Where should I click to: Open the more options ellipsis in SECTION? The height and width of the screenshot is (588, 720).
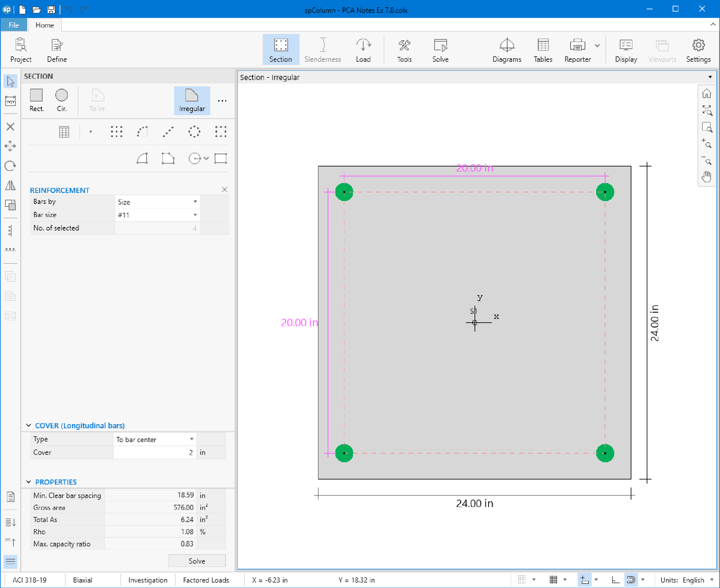pyautogui.click(x=222, y=101)
